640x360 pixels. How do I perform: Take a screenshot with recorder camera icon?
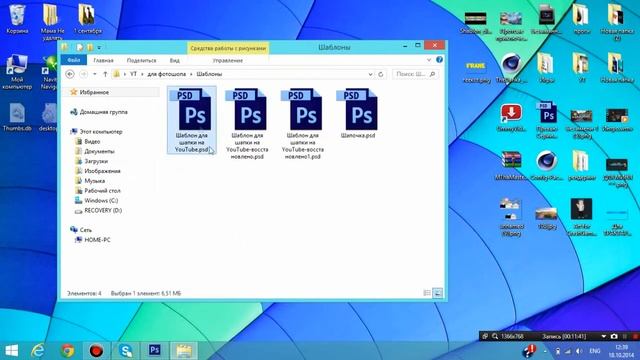(x=614, y=336)
